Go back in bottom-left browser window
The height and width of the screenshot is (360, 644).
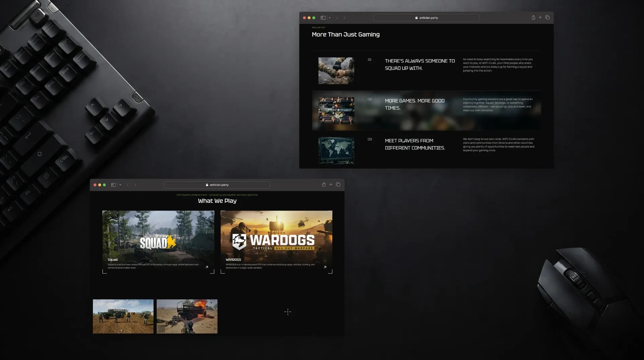pyautogui.click(x=128, y=185)
